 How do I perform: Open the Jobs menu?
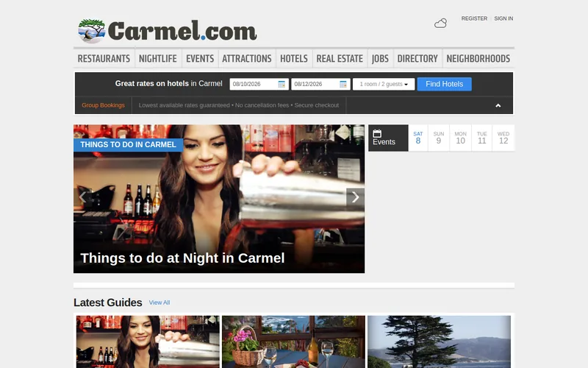(380, 59)
